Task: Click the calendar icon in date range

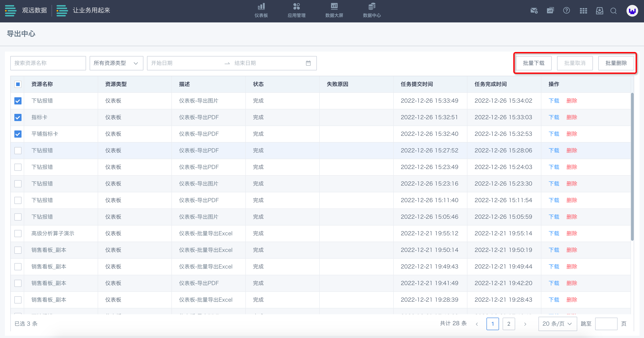Action: point(308,63)
